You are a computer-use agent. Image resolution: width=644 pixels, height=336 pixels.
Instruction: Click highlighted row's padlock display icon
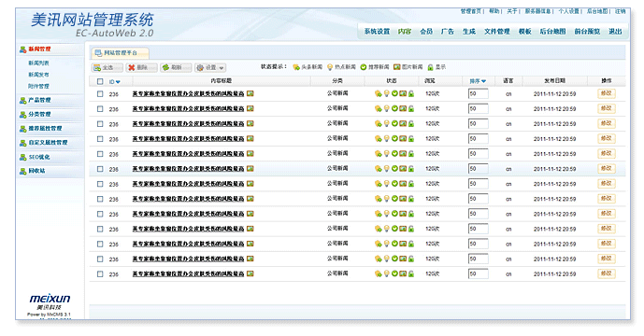click(x=411, y=169)
